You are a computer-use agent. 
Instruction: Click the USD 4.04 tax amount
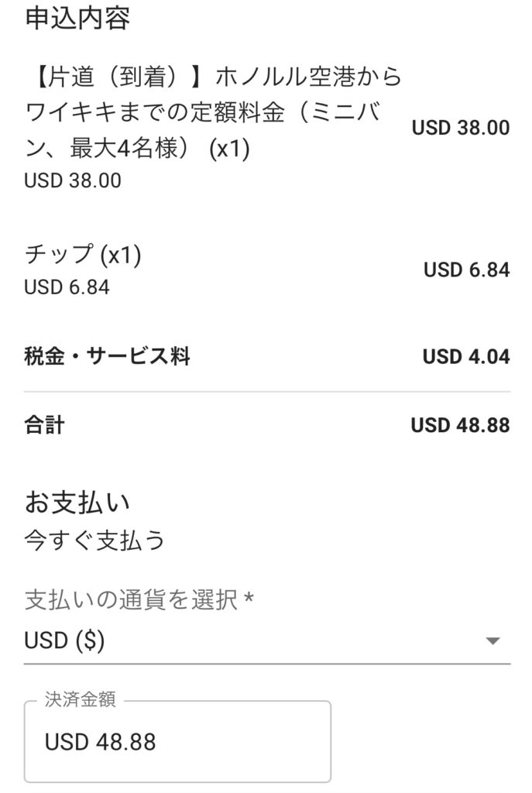click(466, 357)
